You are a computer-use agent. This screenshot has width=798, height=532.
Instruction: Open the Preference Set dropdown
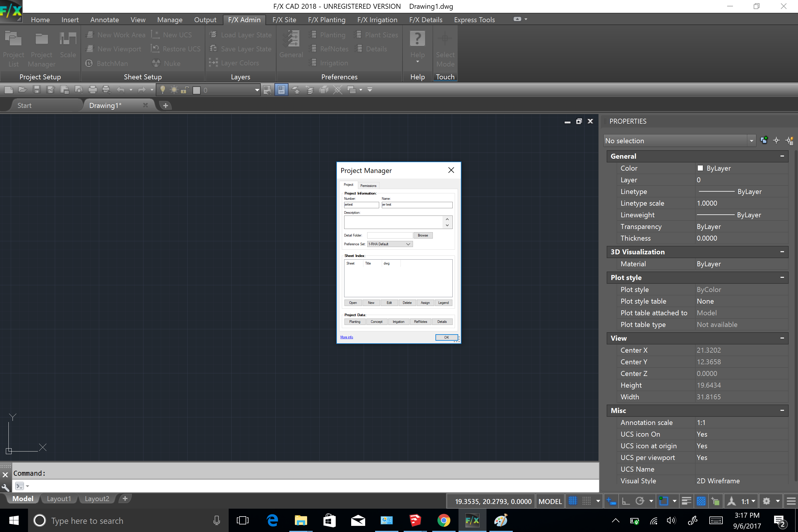tap(390, 244)
